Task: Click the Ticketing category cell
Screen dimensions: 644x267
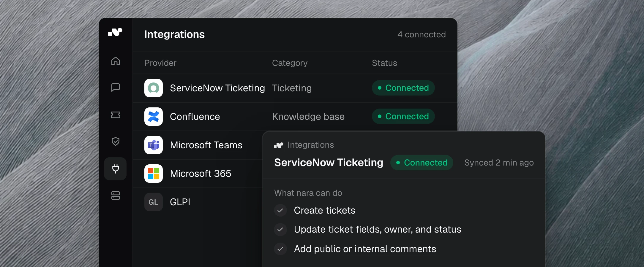Action: coord(292,88)
